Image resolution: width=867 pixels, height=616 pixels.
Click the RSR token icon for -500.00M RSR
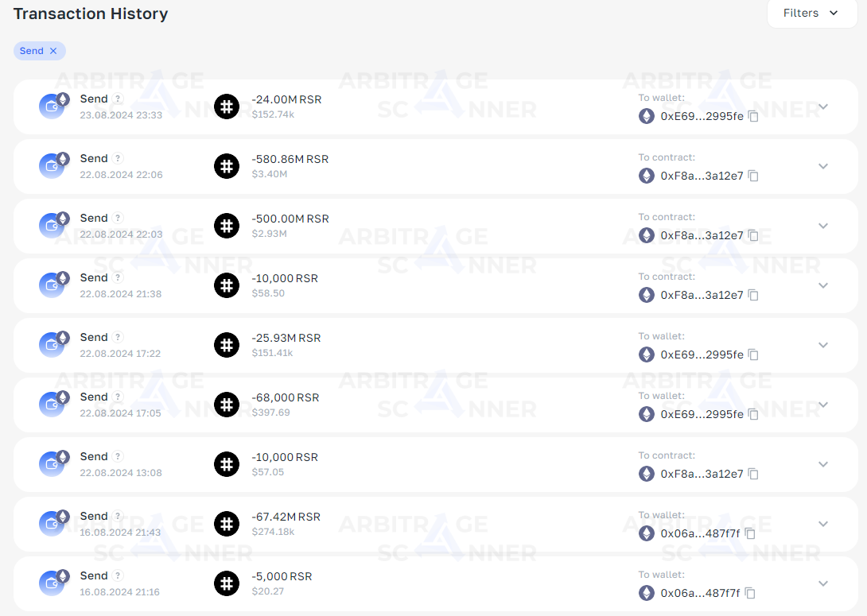tap(227, 226)
